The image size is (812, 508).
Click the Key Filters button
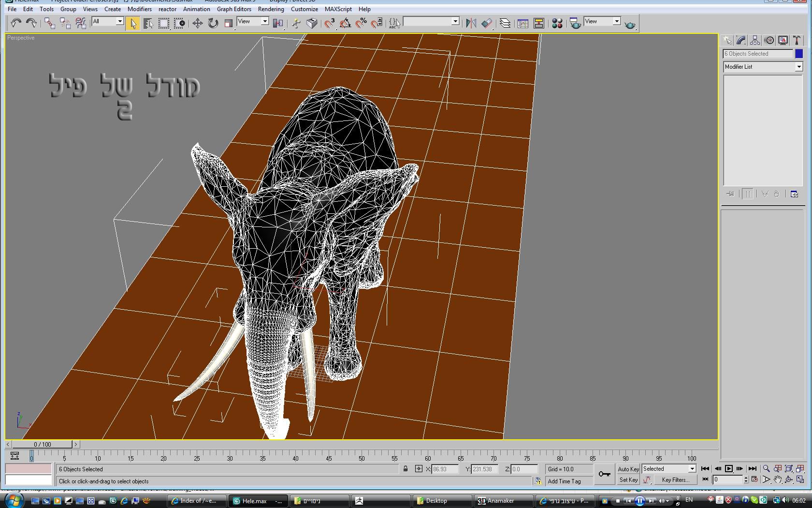click(675, 480)
